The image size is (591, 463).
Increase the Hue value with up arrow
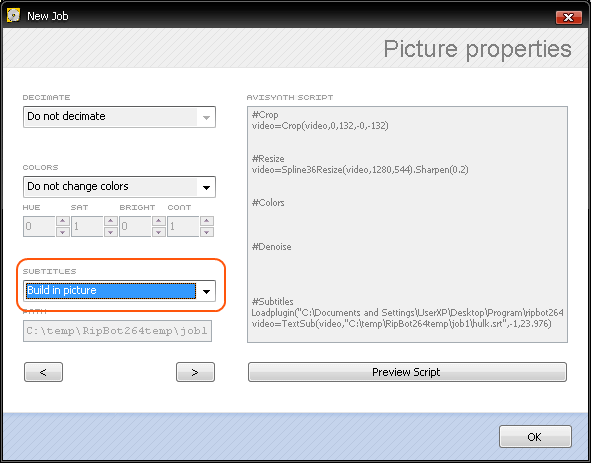tap(63, 221)
